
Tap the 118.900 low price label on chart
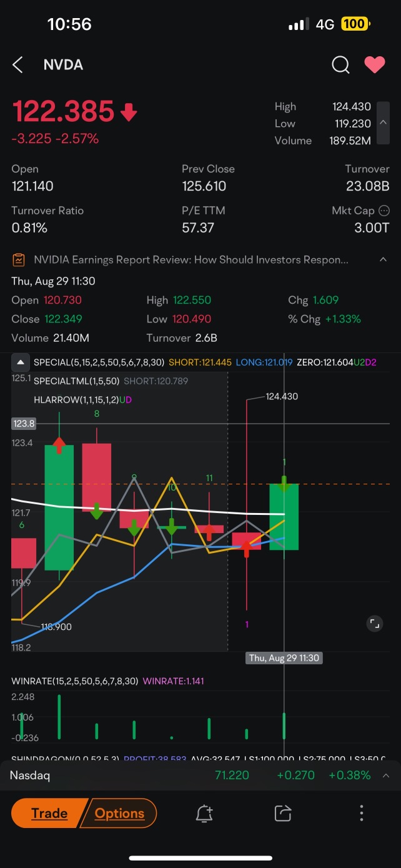pyautogui.click(x=56, y=627)
